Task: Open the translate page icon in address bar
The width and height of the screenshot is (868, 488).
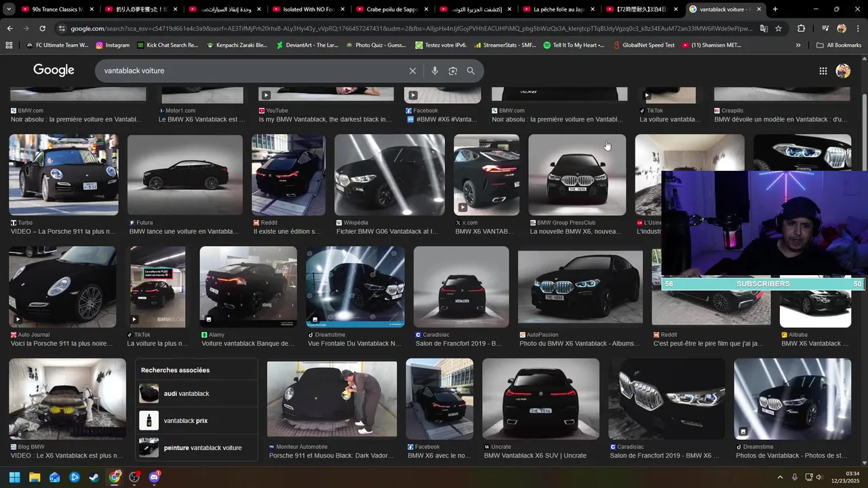Action: click(x=764, y=28)
